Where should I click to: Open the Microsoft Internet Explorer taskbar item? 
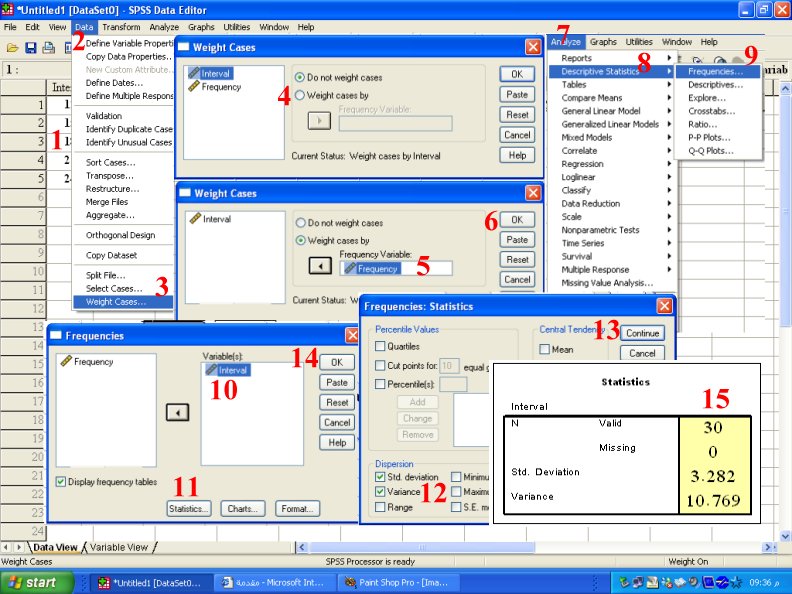click(273, 582)
